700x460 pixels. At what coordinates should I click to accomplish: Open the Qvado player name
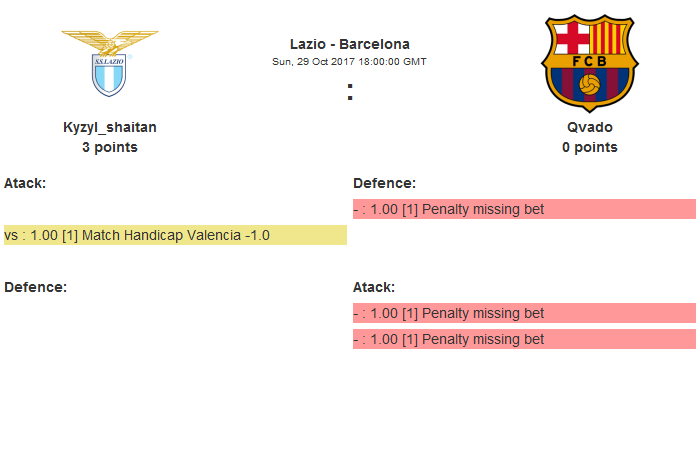[x=590, y=127]
